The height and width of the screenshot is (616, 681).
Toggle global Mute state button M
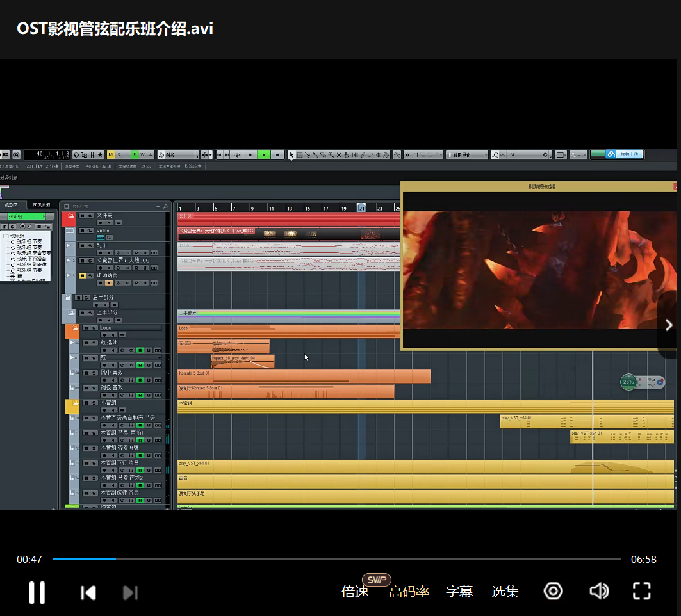click(111, 154)
